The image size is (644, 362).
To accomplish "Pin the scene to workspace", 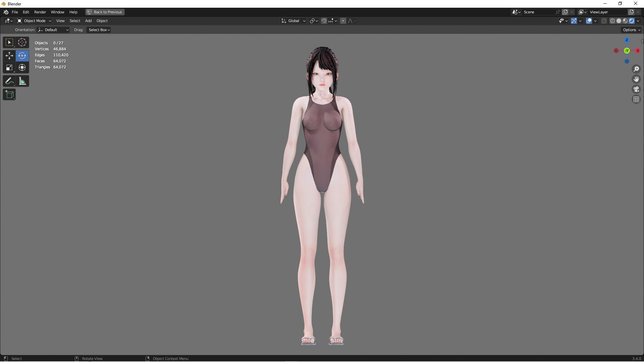I will (557, 12).
